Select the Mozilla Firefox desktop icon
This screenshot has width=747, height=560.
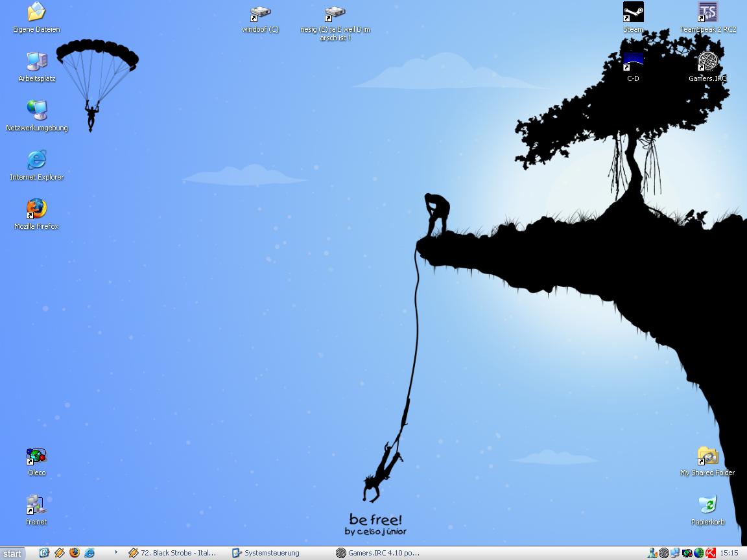(x=37, y=209)
